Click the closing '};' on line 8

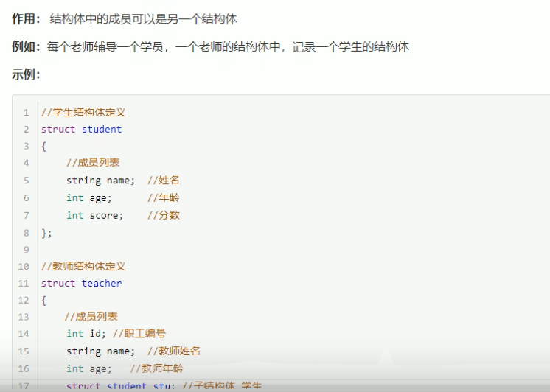click(x=46, y=233)
